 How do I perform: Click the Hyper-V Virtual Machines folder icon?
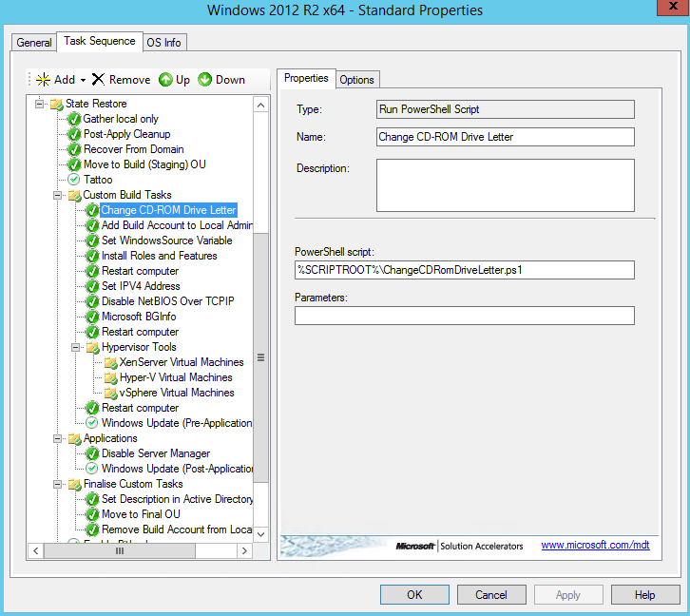(x=110, y=377)
